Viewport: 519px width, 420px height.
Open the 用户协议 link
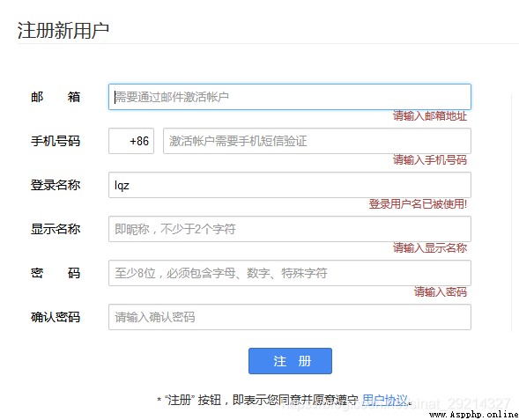click(385, 400)
